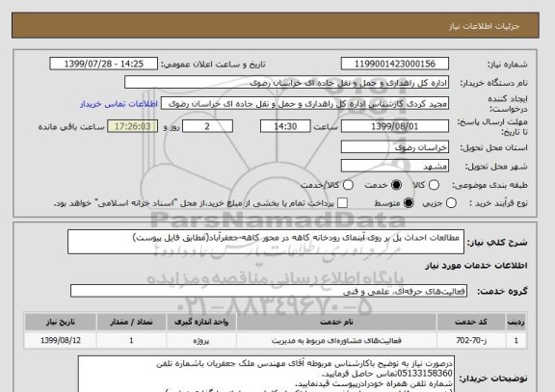Click the کد خدمت column header
This screenshot has width=555, height=392.
[471, 322]
